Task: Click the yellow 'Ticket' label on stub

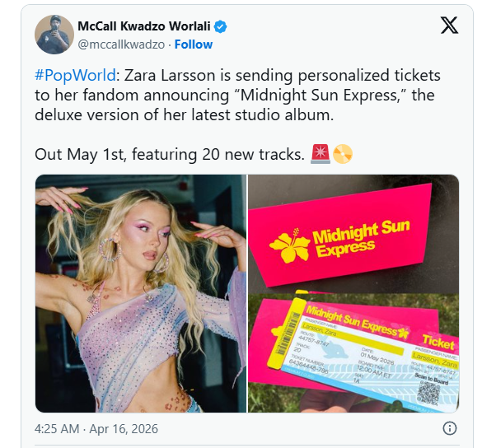Action: tap(438, 342)
